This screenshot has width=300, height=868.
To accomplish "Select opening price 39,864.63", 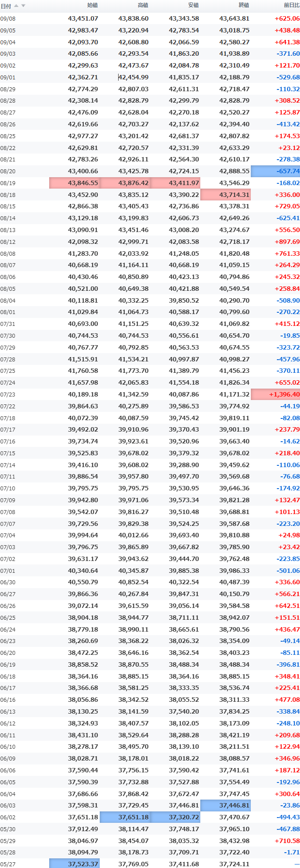I will pyautogui.click(x=83, y=406).
